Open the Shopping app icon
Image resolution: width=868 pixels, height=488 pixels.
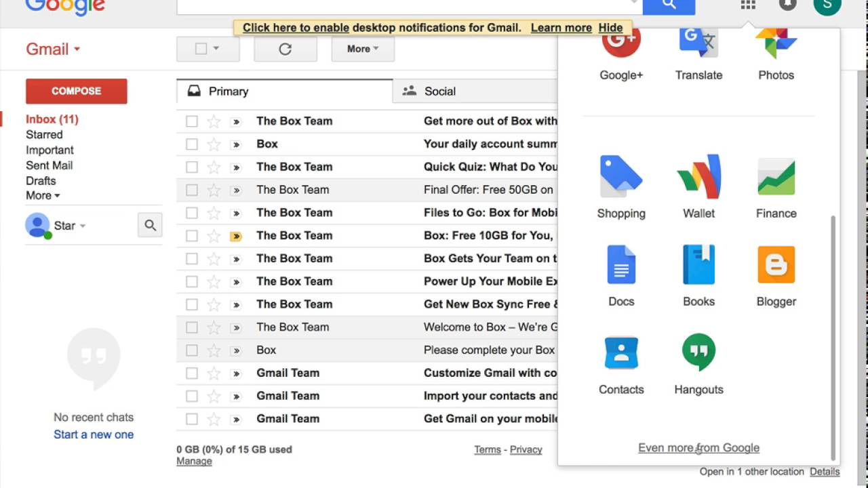(x=621, y=178)
